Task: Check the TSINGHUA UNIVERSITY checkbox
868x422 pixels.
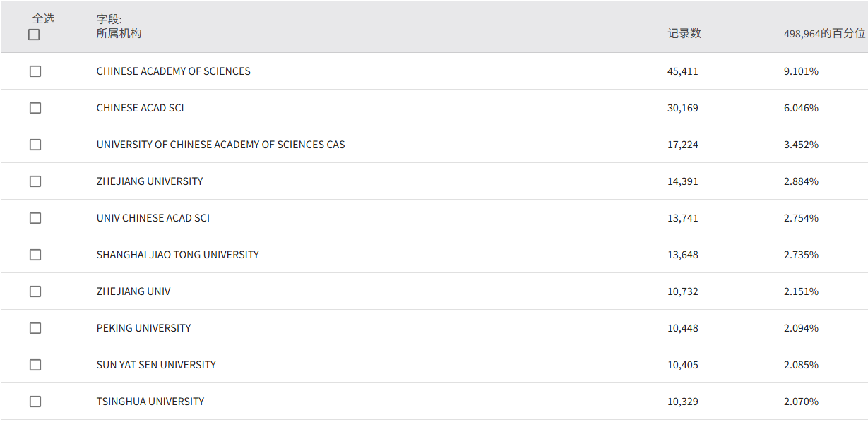Action: (x=35, y=402)
